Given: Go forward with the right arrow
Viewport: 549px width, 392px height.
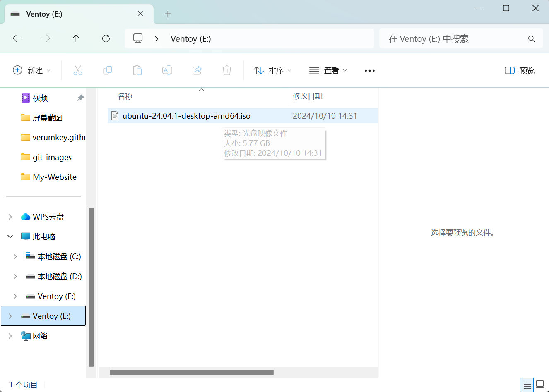Looking at the screenshot, I should pyautogui.click(x=46, y=38).
